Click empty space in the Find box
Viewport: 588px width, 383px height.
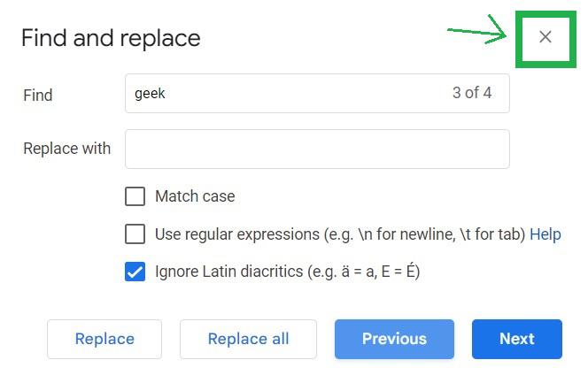301,93
